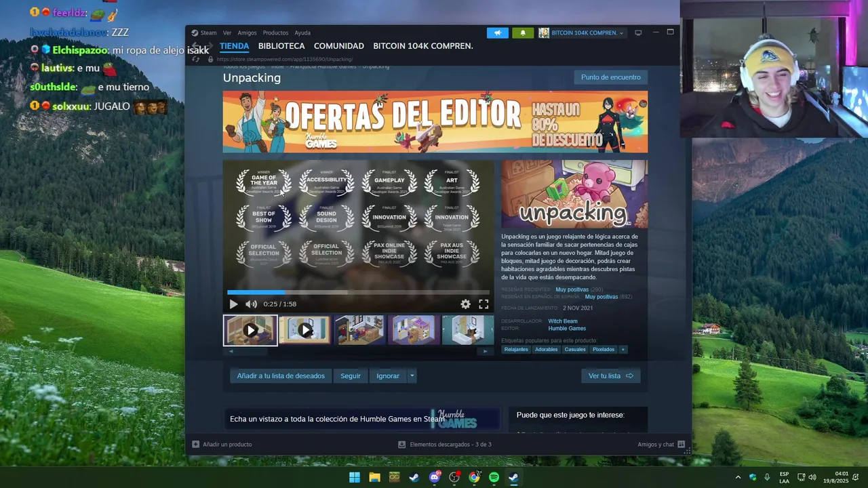Mute the trailer volume speaker icon

coord(251,304)
